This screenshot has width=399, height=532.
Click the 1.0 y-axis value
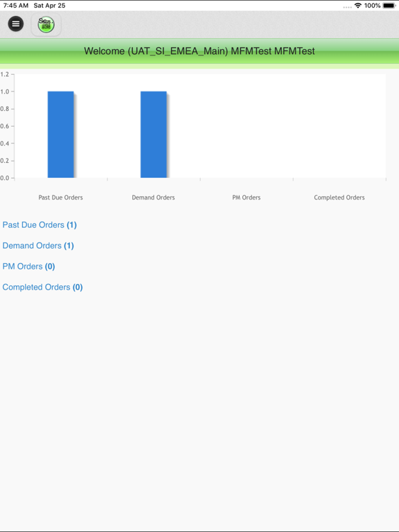tap(5, 91)
